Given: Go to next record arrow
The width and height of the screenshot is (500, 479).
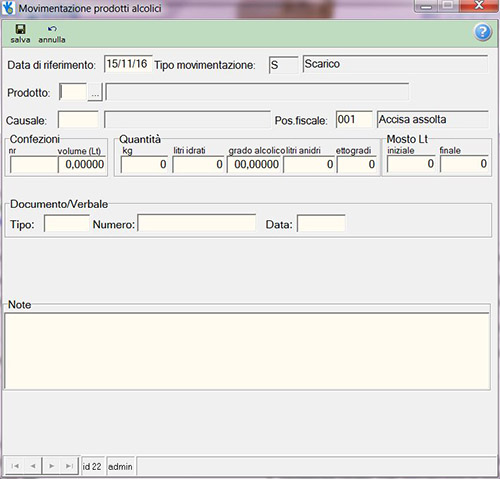Looking at the screenshot, I should click(51, 466).
